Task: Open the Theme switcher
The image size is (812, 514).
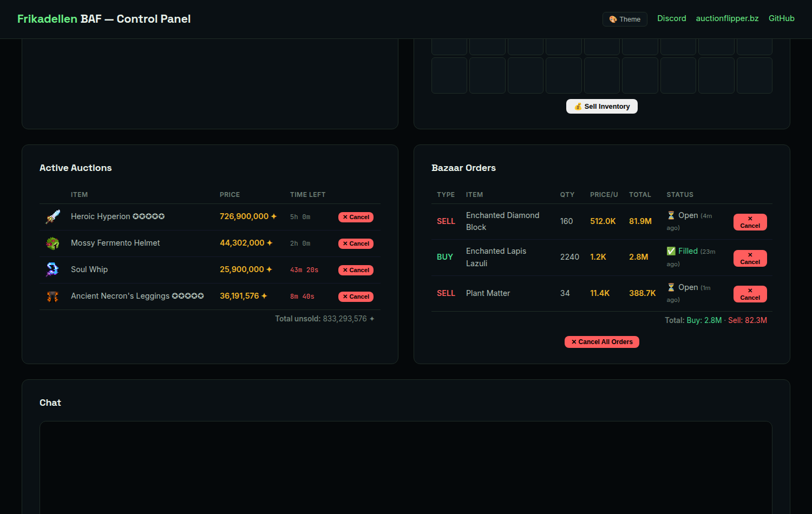Action: click(x=625, y=19)
